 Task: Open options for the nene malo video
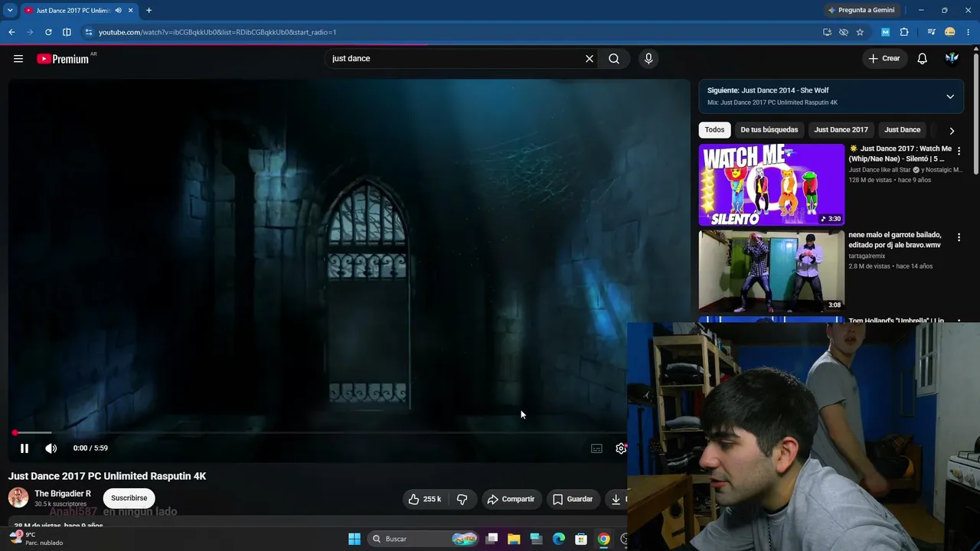tap(959, 238)
